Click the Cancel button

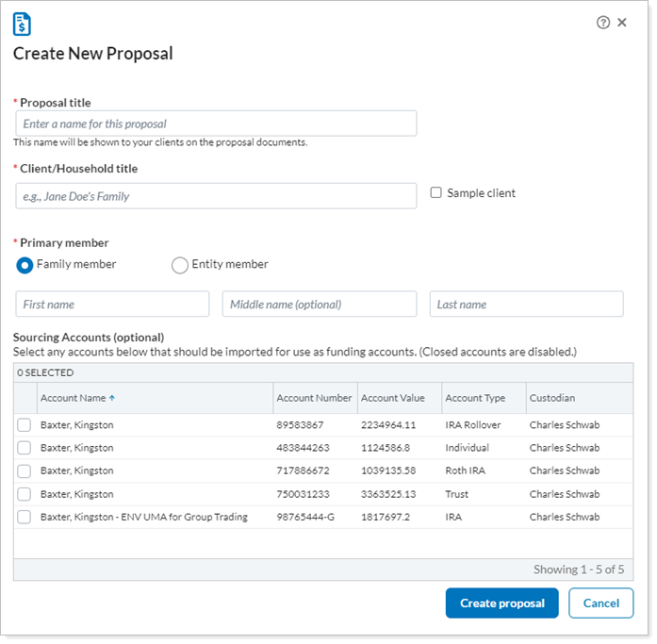point(600,603)
